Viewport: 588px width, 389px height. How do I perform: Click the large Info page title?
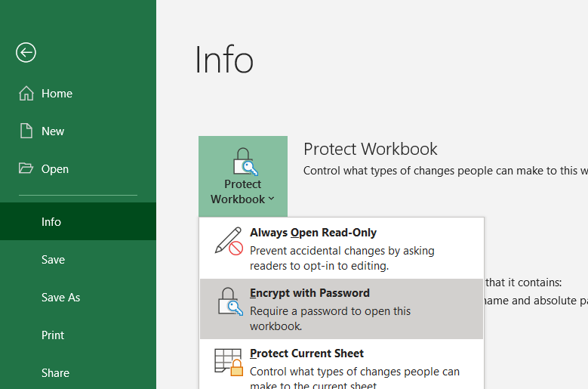pyautogui.click(x=224, y=59)
